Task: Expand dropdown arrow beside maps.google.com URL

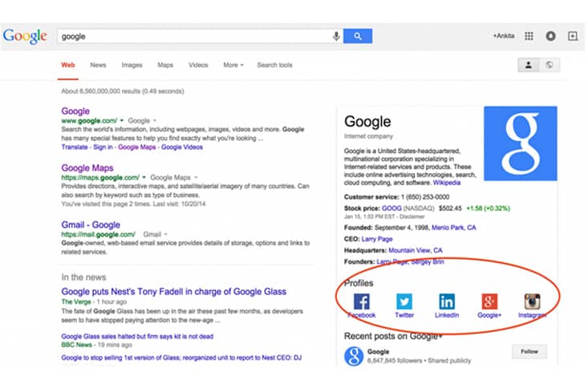Action: [x=145, y=176]
